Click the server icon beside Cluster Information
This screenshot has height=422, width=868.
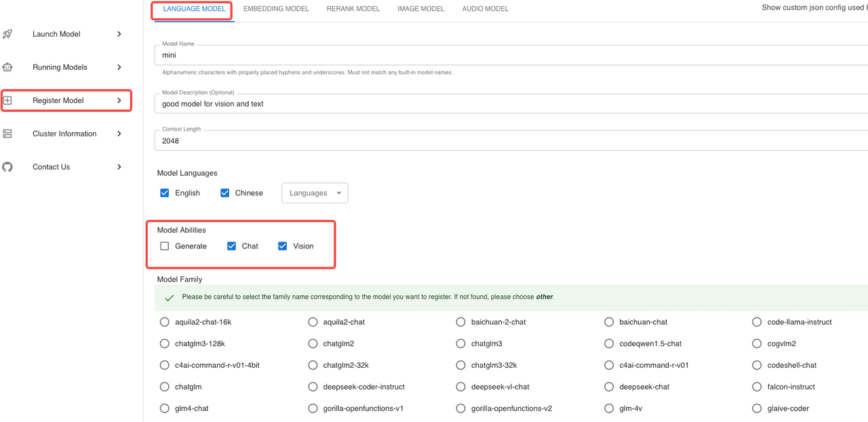click(7, 134)
